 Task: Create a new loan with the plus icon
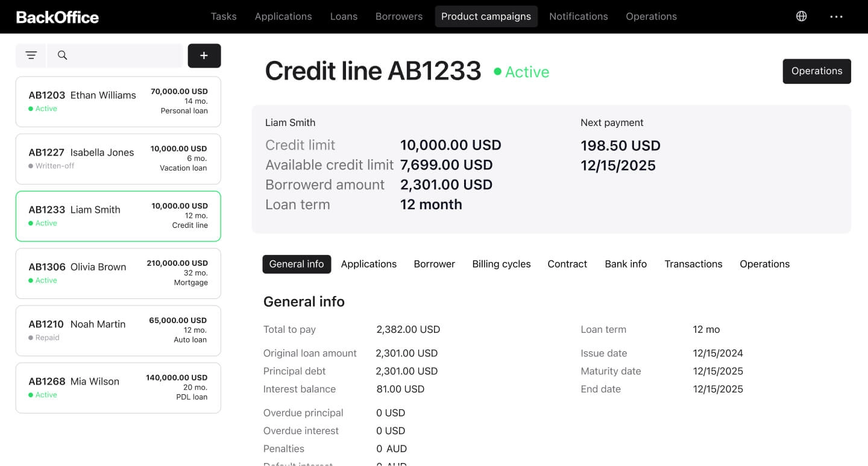[x=204, y=55]
